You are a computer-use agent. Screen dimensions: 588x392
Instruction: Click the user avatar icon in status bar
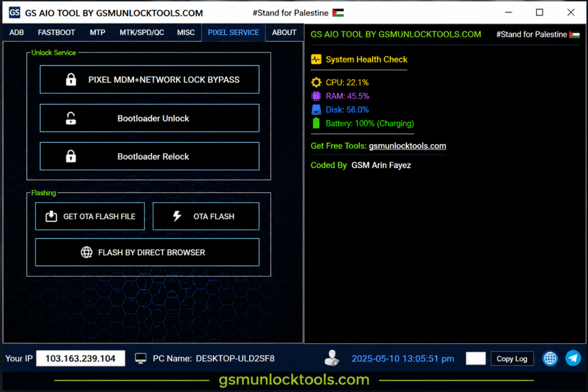pyautogui.click(x=332, y=358)
